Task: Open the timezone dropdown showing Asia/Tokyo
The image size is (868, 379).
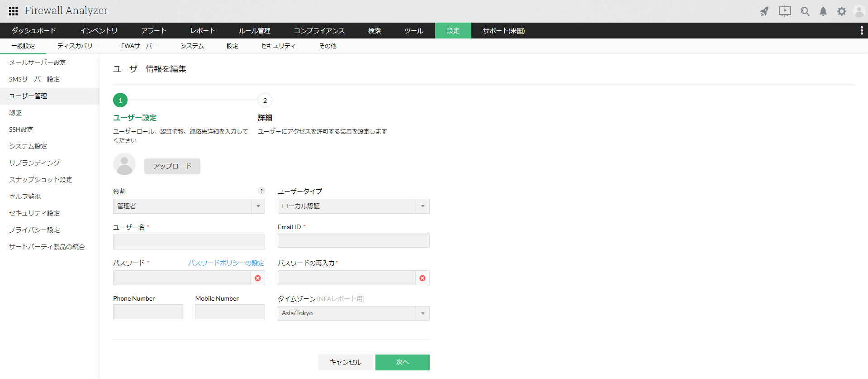Action: (x=354, y=313)
